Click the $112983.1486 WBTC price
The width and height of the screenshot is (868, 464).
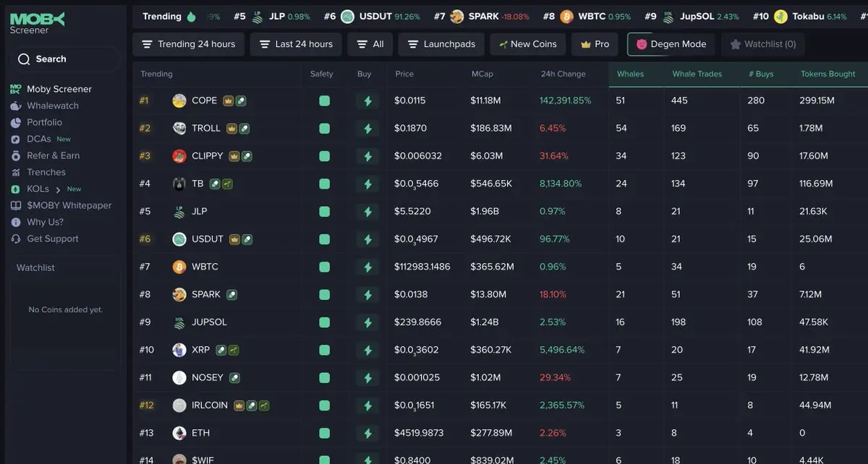coord(422,267)
